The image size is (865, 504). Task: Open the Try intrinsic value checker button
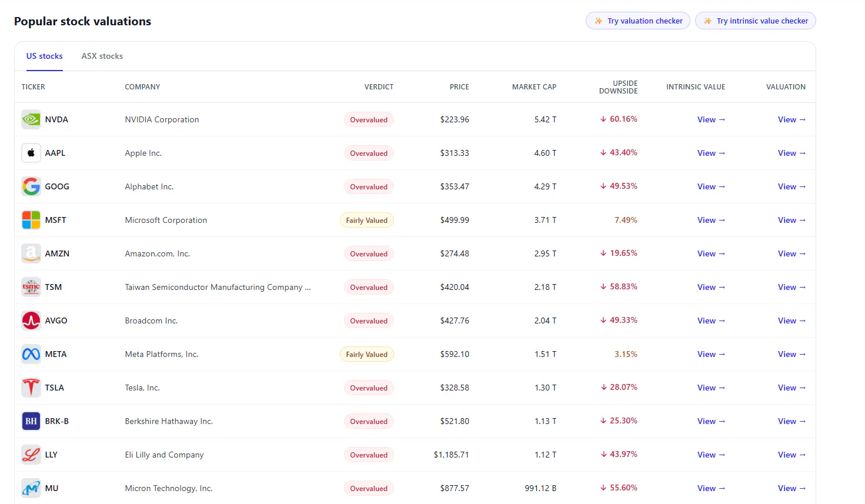point(756,21)
